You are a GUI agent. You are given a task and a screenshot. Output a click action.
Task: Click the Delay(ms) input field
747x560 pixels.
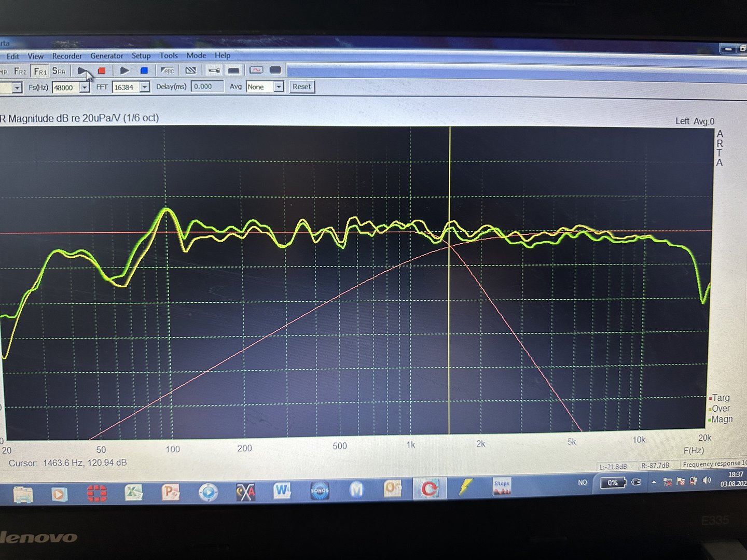click(x=207, y=87)
